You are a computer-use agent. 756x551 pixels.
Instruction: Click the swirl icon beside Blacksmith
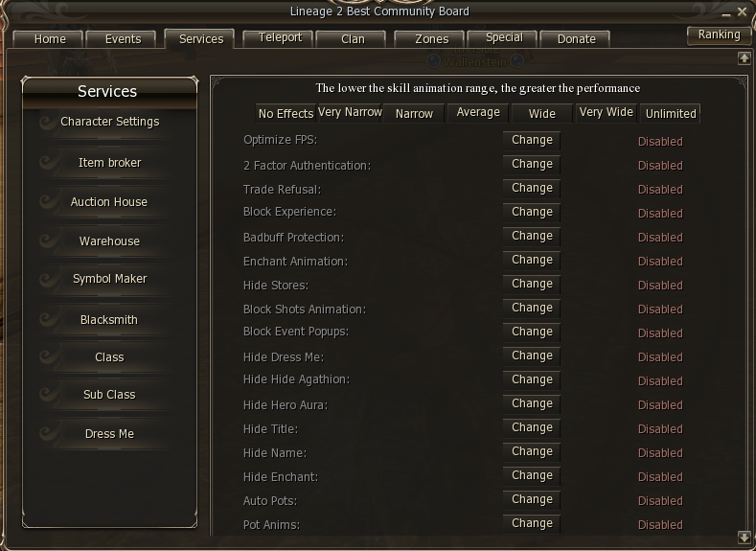click(x=48, y=320)
